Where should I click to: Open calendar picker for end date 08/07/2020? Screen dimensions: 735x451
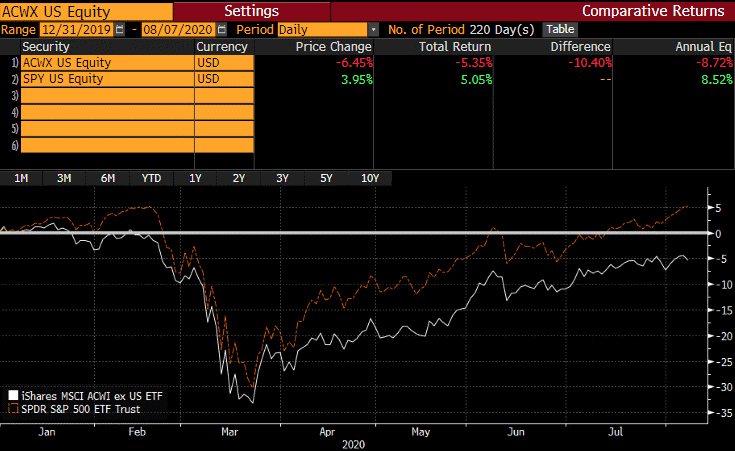pyautogui.click(x=222, y=30)
